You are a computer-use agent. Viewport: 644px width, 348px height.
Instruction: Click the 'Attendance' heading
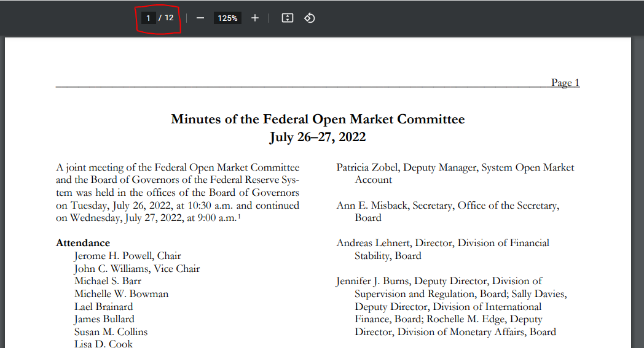pyautogui.click(x=83, y=243)
